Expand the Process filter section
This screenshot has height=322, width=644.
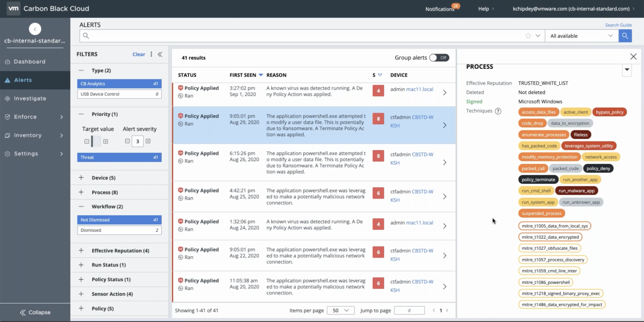click(81, 192)
